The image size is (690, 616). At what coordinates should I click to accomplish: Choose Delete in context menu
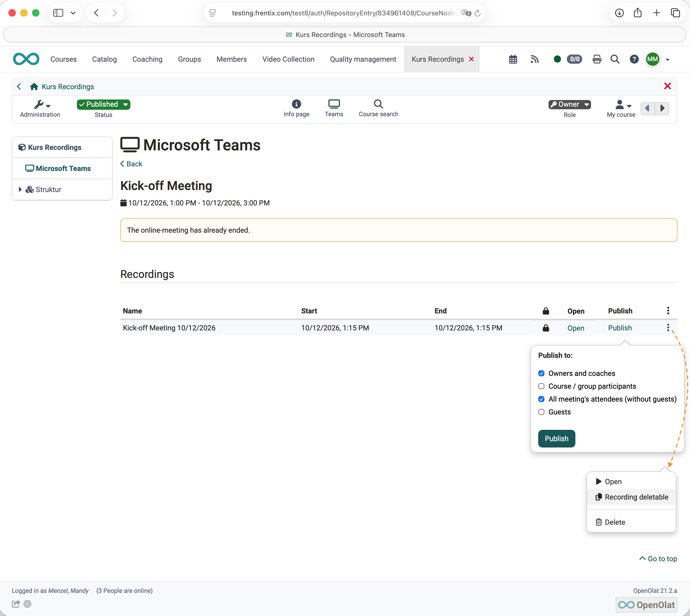631,522
